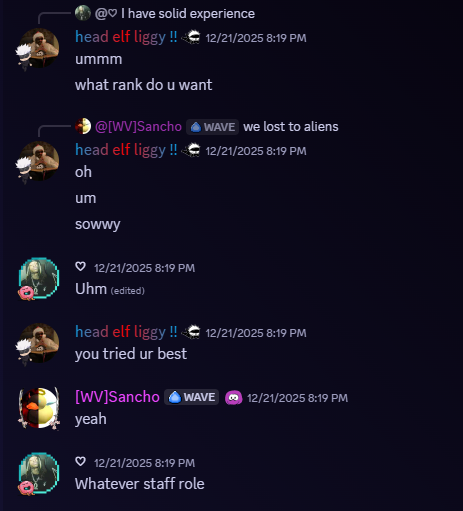This screenshot has width=463, height=511.
Task: Open liggy's avatar beside the 'oh' message
Action: pyautogui.click(x=39, y=161)
